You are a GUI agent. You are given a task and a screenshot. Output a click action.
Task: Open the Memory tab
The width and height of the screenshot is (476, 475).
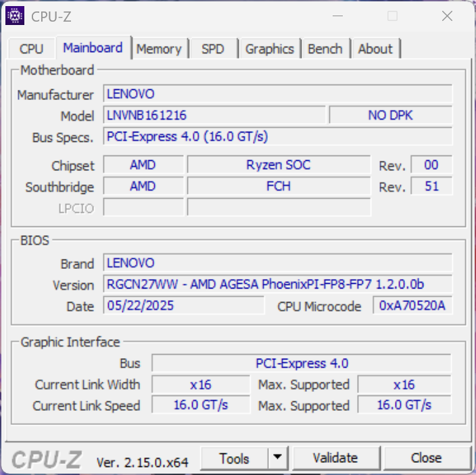click(x=159, y=49)
